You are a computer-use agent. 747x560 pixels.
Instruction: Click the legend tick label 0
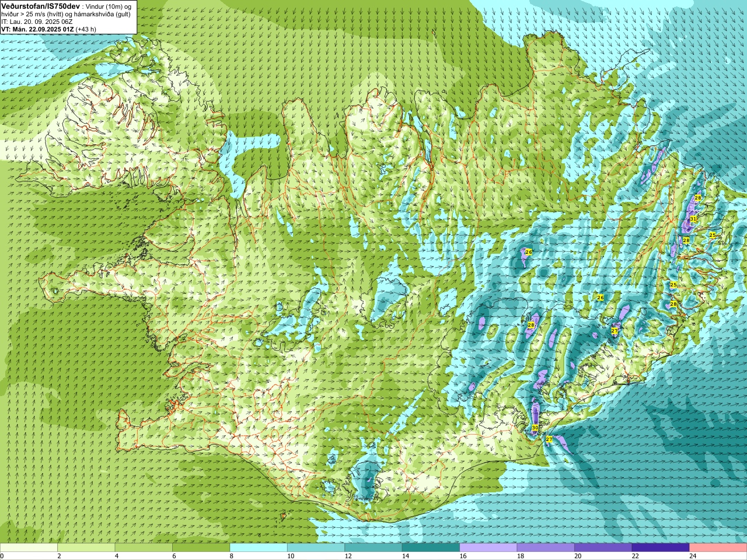coord(2,556)
